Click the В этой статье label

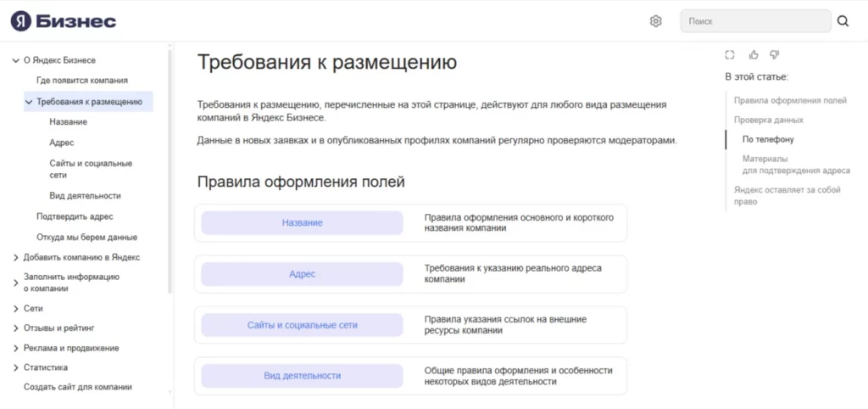pyautogui.click(x=757, y=76)
